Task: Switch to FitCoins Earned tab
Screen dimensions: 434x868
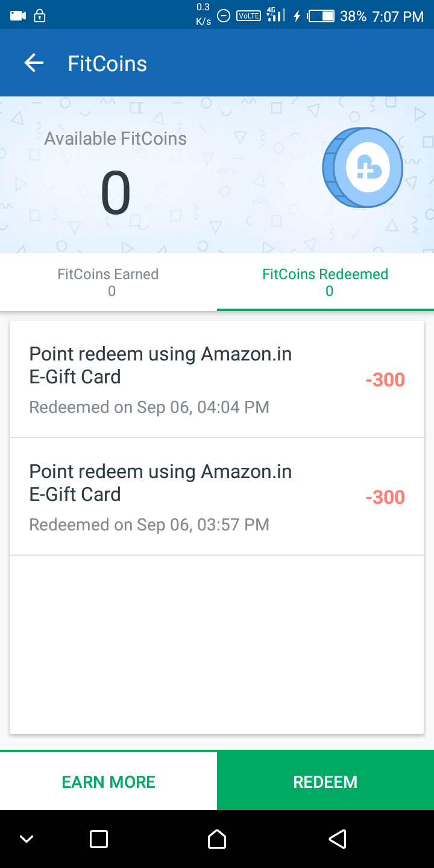Action: [x=108, y=282]
